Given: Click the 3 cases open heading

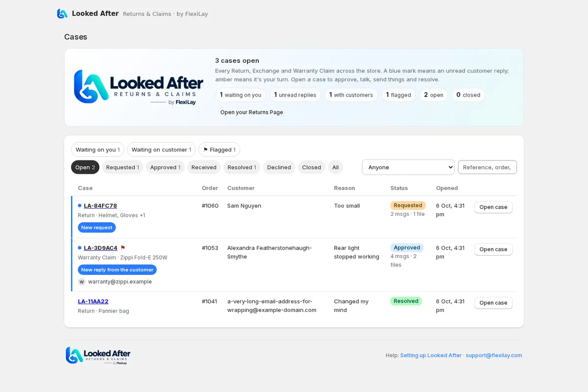Looking at the screenshot, I should coord(237,61).
